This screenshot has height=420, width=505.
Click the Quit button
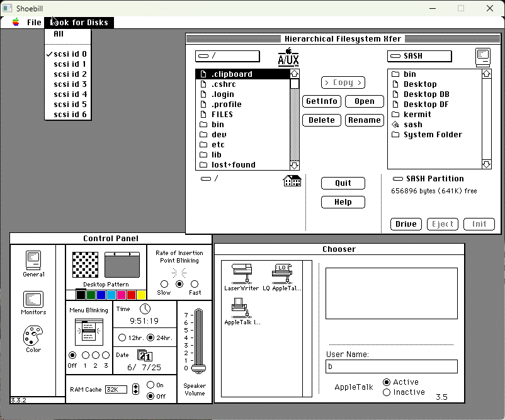click(x=343, y=183)
